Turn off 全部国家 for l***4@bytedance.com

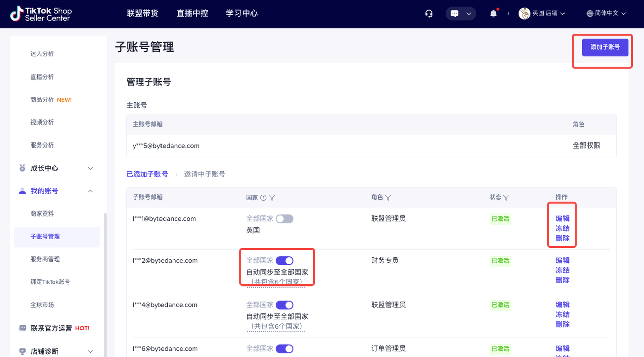click(x=284, y=305)
